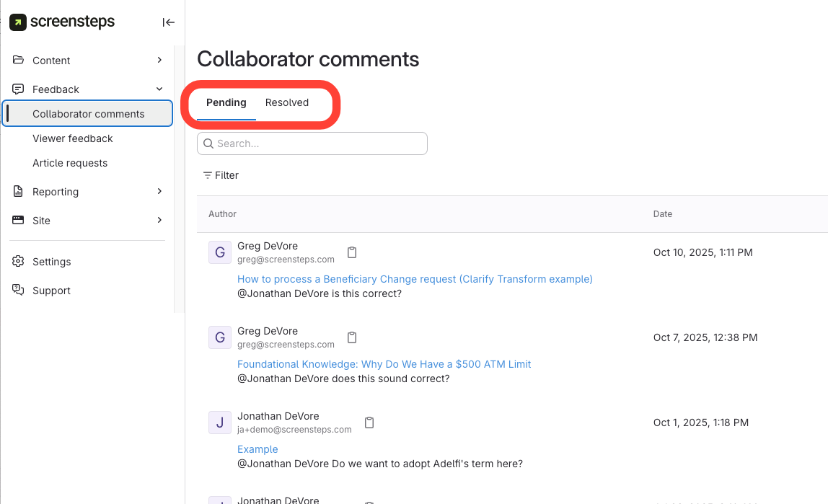
Task: Open the Filter options
Action: 221,175
